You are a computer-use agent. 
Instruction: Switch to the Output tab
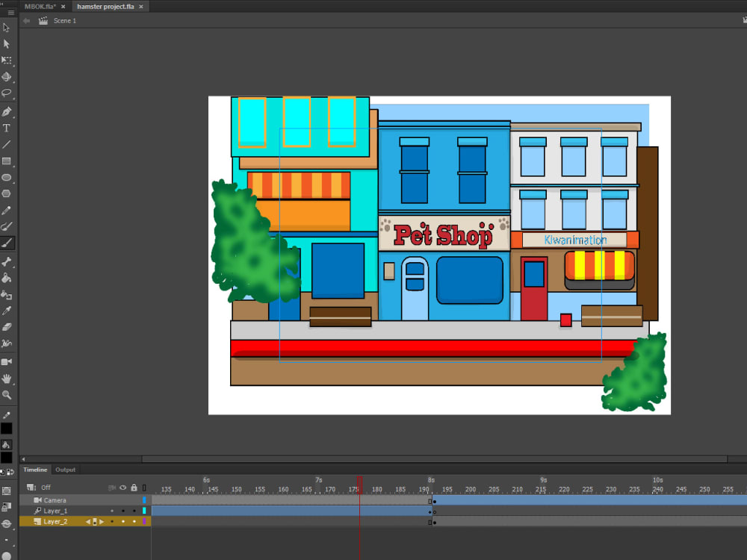click(x=65, y=470)
